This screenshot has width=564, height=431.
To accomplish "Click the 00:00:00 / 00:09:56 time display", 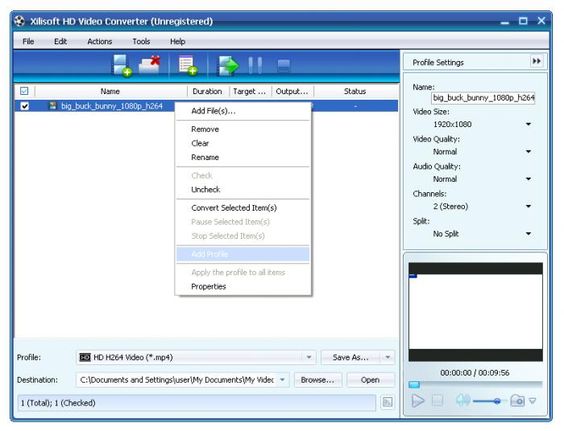I will tap(475, 373).
